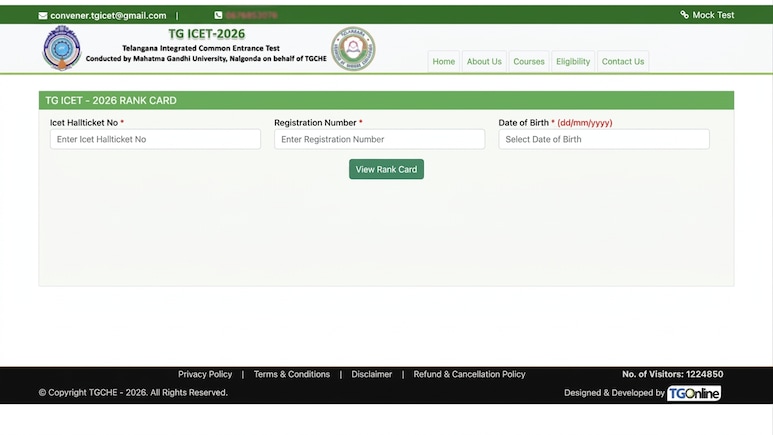Viewport: 773px width, 435px height.
Task: Click the Copyright TGCHE - 2026 text
Action: 133,393
